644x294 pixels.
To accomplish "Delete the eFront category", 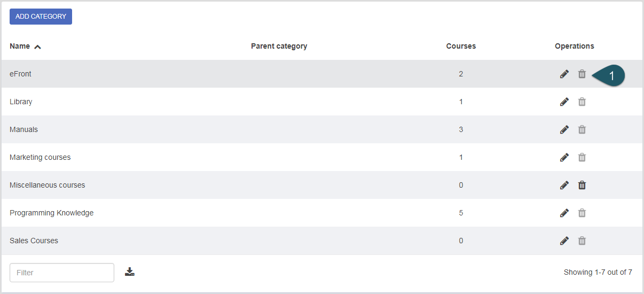I will tap(582, 74).
